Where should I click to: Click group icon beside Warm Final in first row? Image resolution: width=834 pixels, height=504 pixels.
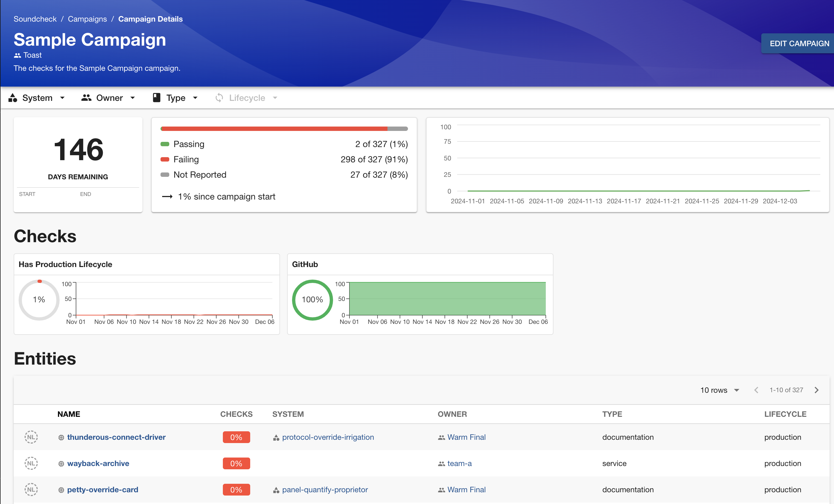click(441, 437)
